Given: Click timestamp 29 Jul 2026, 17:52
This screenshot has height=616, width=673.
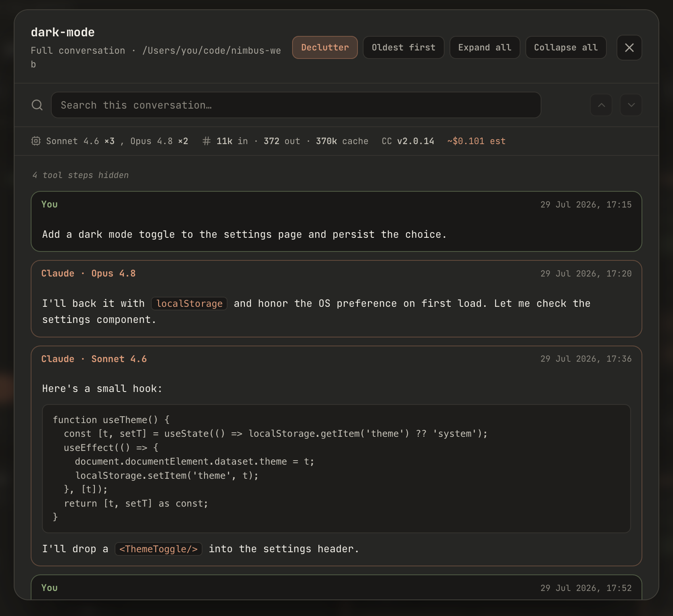Looking at the screenshot, I should pos(586,588).
